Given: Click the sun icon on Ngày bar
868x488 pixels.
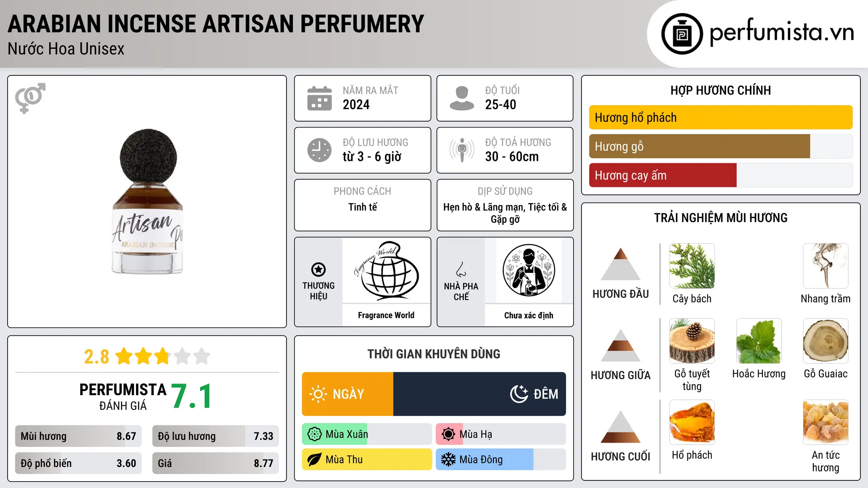Looking at the screenshot, I should (318, 394).
